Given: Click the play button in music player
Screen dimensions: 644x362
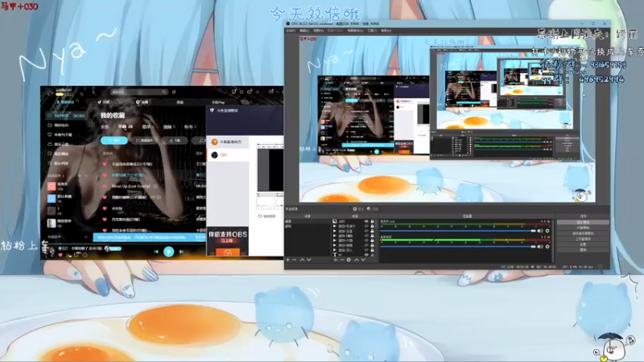Looking at the screenshot, I should click(x=168, y=252).
